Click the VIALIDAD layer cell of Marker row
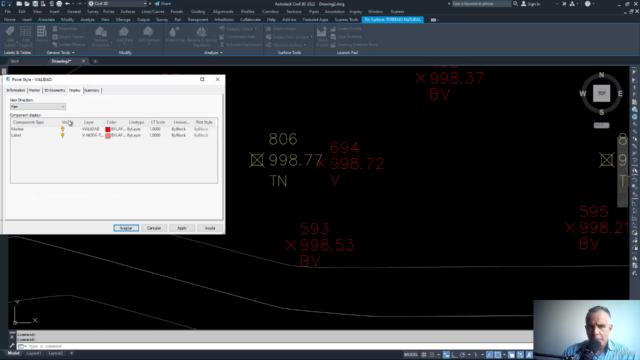Viewport: 640px width, 360px height. point(91,129)
